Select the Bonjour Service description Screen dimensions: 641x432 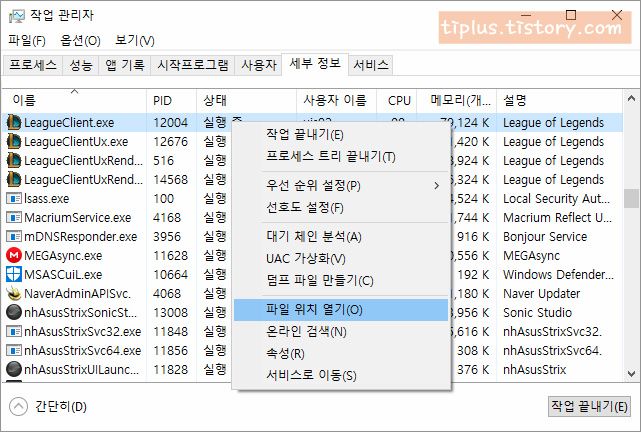(x=545, y=237)
